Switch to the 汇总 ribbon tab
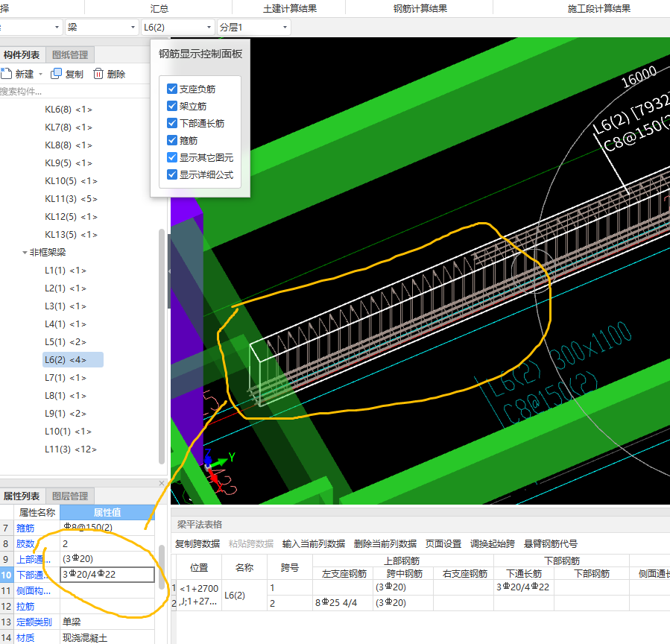670x644 pixels. [159, 8]
